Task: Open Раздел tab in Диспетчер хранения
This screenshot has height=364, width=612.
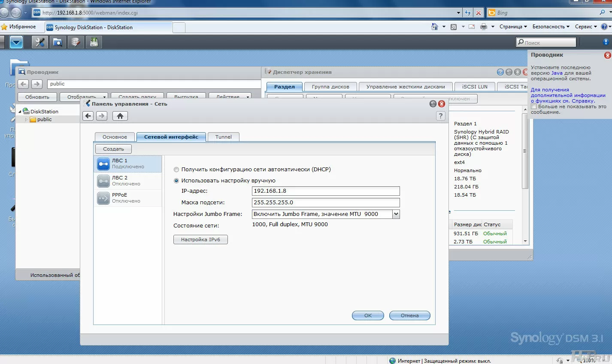Action: click(x=285, y=87)
